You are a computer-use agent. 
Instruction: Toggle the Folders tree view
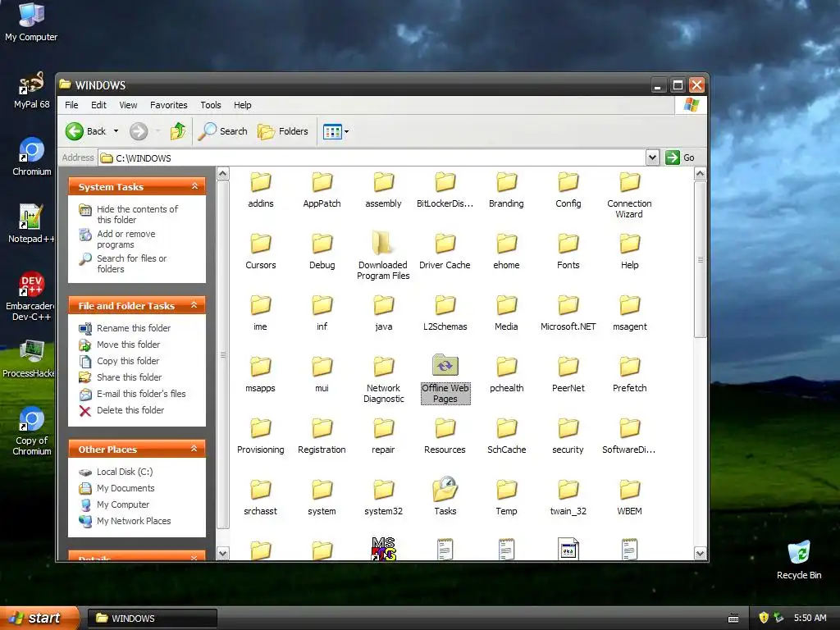point(283,131)
